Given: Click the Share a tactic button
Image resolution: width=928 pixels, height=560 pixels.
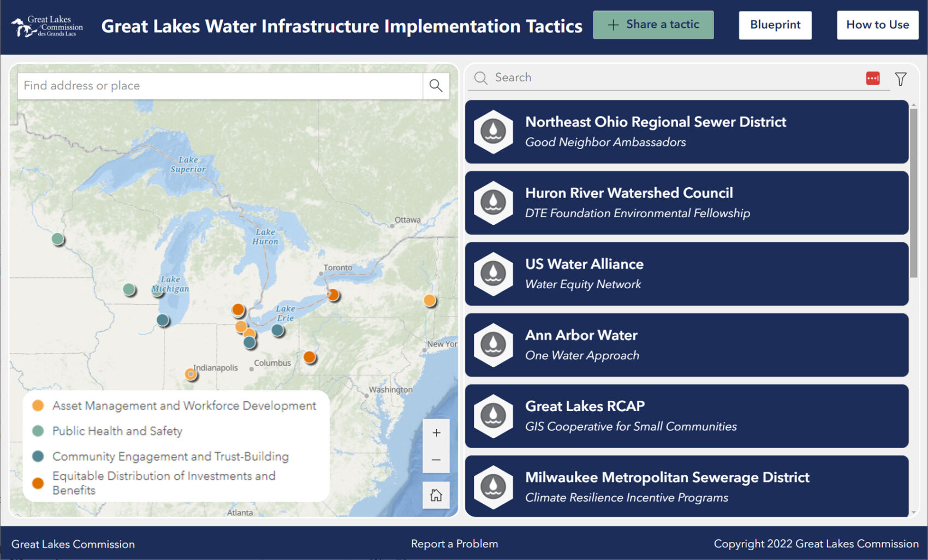Looking at the screenshot, I should (x=653, y=25).
